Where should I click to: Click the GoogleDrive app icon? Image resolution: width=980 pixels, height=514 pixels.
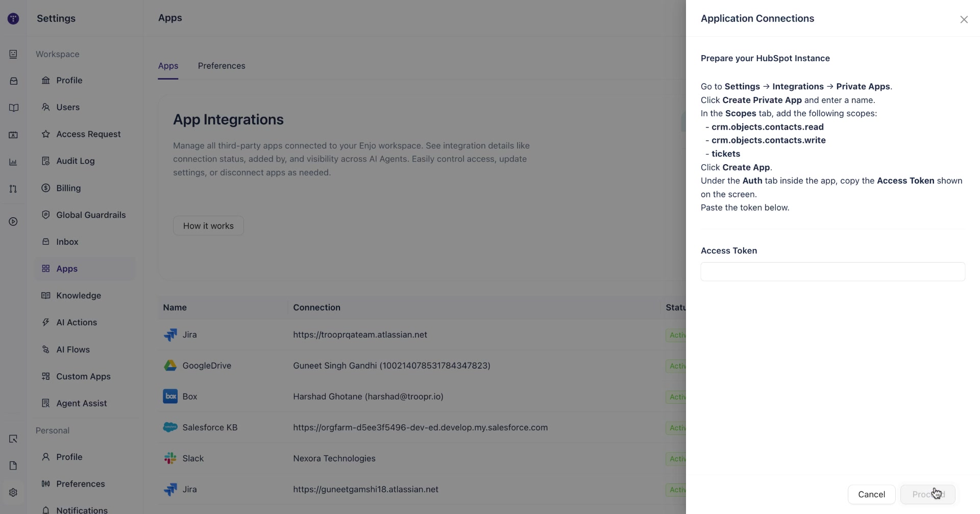coord(170,366)
